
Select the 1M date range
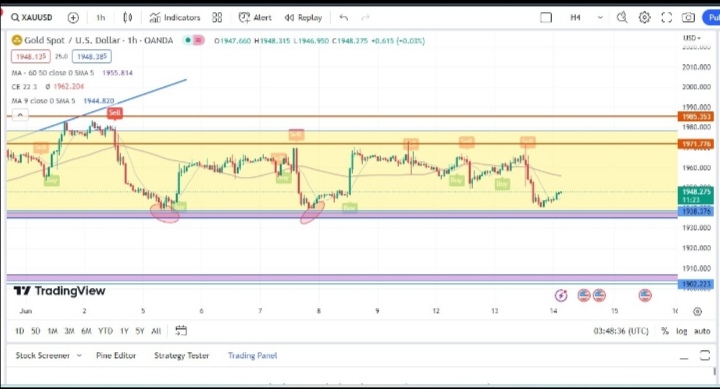(52, 331)
